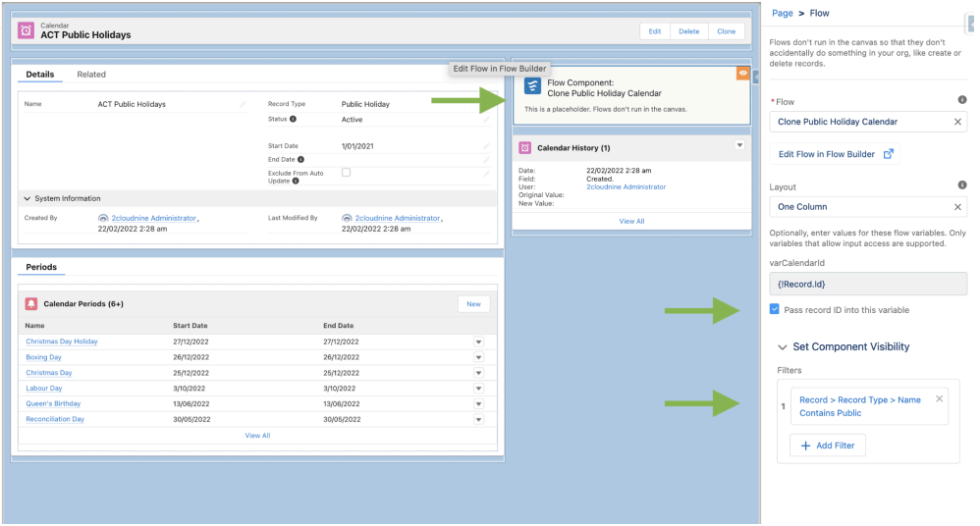Screen dimensions: 980x526
Task: Click the End Date column header
Action: coord(338,326)
